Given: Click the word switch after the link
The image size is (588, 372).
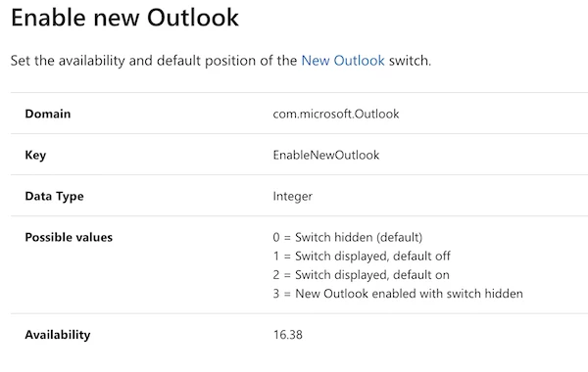Looking at the screenshot, I should tap(410, 61).
